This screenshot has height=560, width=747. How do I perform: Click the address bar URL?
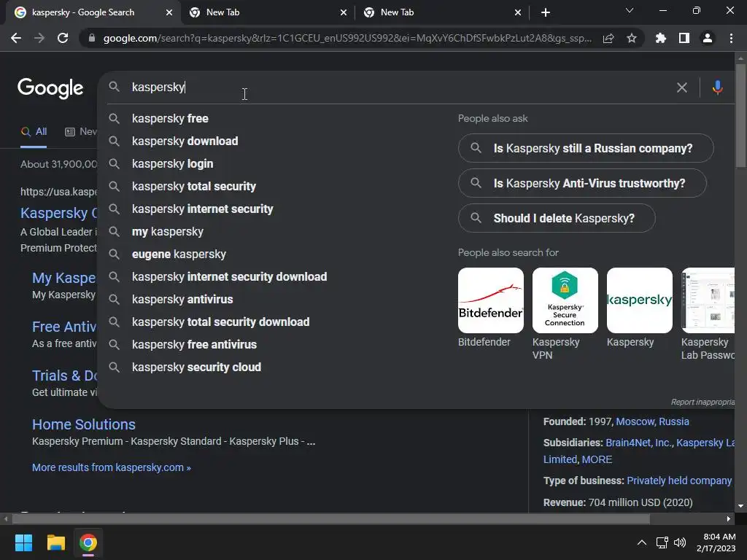tap(347, 38)
